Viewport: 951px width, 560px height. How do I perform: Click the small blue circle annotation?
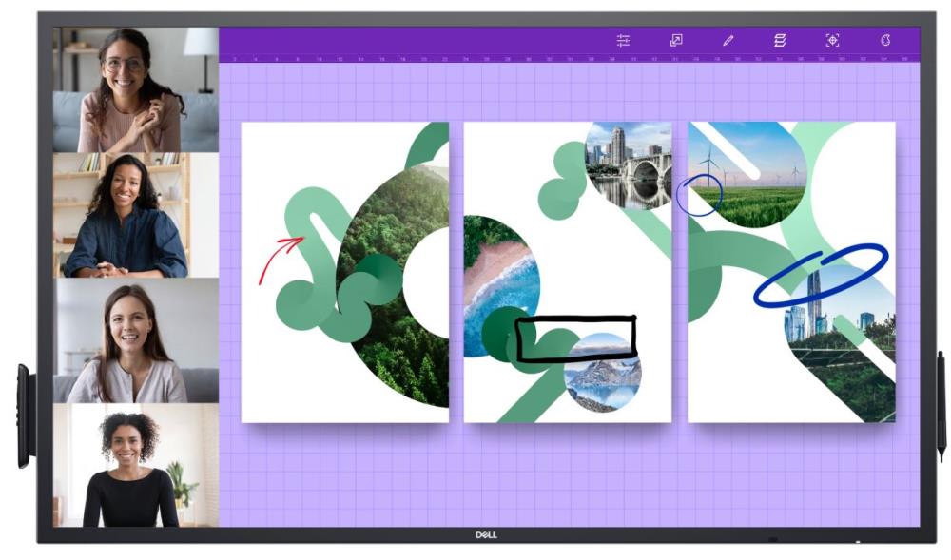coord(700,194)
